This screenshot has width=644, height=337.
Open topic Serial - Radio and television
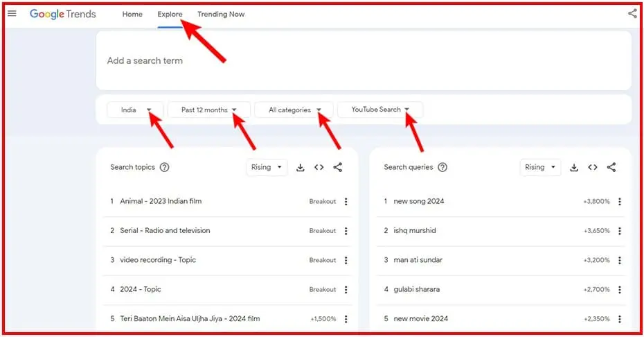[x=165, y=230]
